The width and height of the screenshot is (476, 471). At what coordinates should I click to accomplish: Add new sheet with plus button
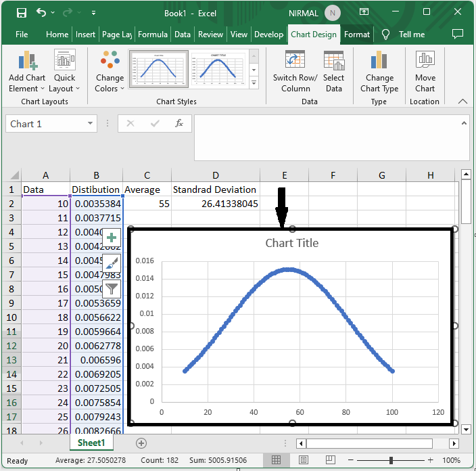(x=141, y=443)
